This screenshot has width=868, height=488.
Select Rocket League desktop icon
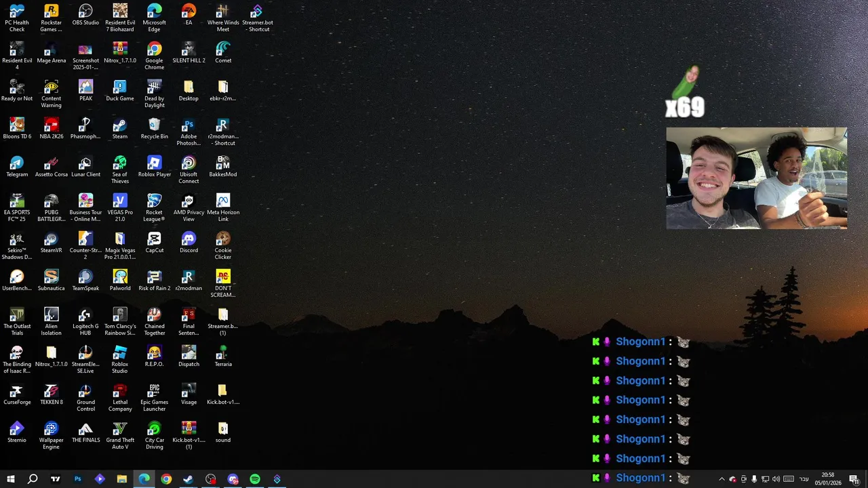(154, 207)
